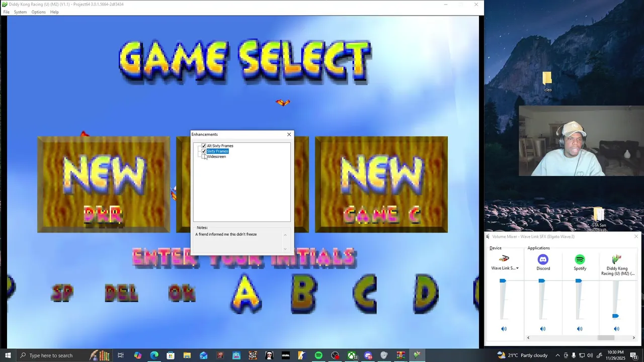Image resolution: width=644 pixels, height=362 pixels.
Task: Open the GTA San Andreas desktop folder
Action: 598,219
